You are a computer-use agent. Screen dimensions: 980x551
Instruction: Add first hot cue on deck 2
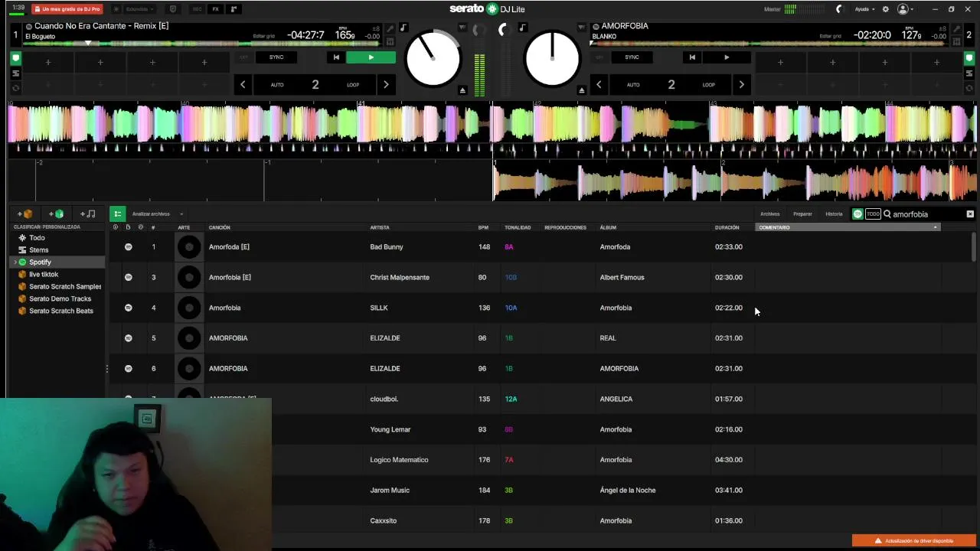780,63
